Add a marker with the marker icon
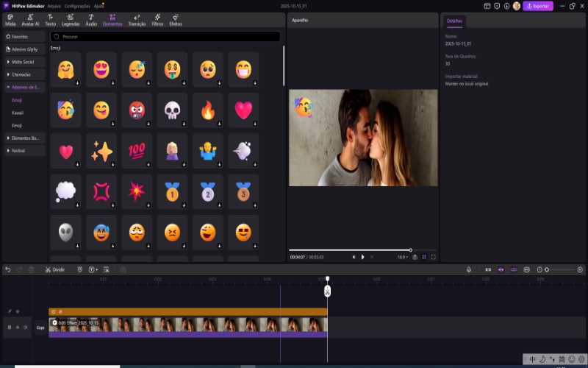Viewport: 588px width, 368px height. coord(79,269)
